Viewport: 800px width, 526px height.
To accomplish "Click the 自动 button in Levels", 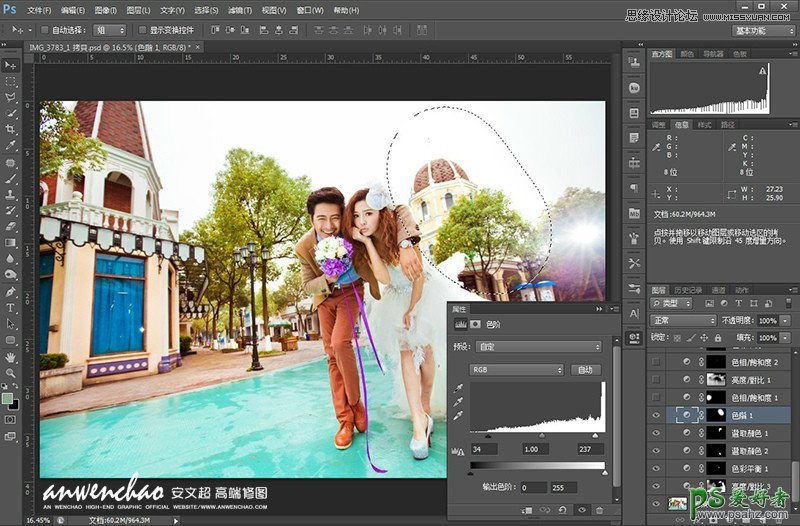I will coord(585,369).
